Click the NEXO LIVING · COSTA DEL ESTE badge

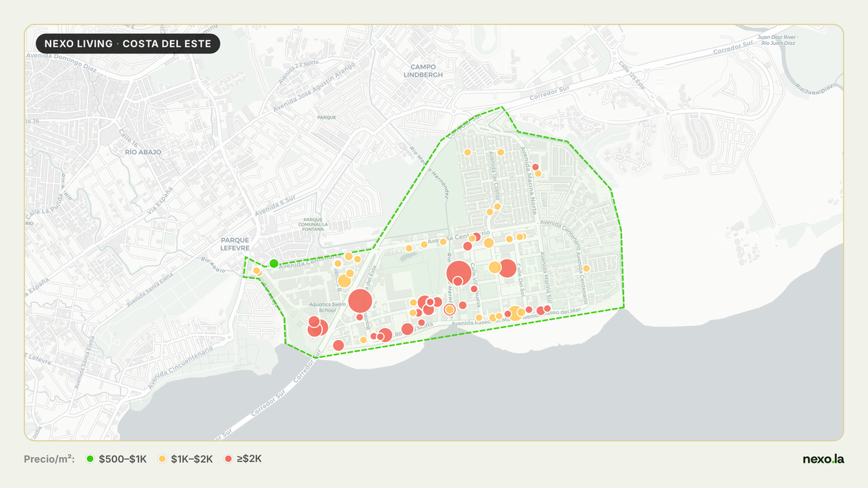128,43
